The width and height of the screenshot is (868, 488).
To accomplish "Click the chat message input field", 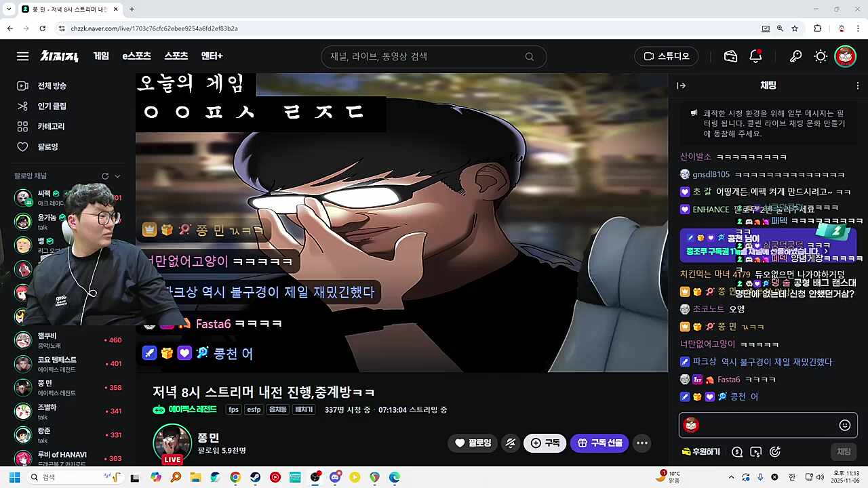I will click(x=759, y=425).
